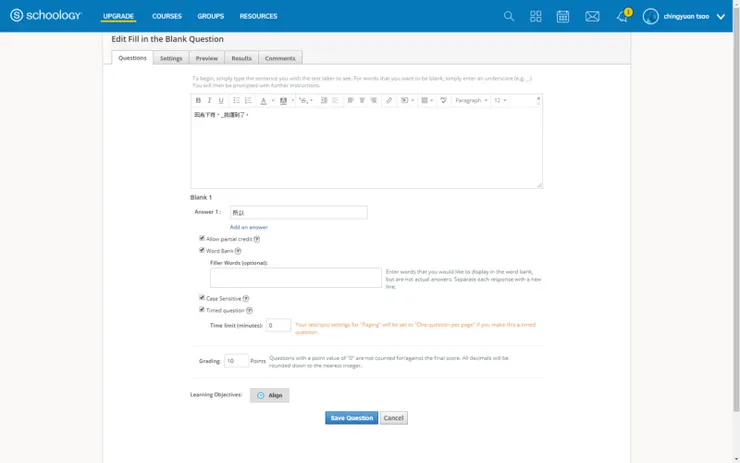Open the notifications bell icon

pyautogui.click(x=622, y=17)
